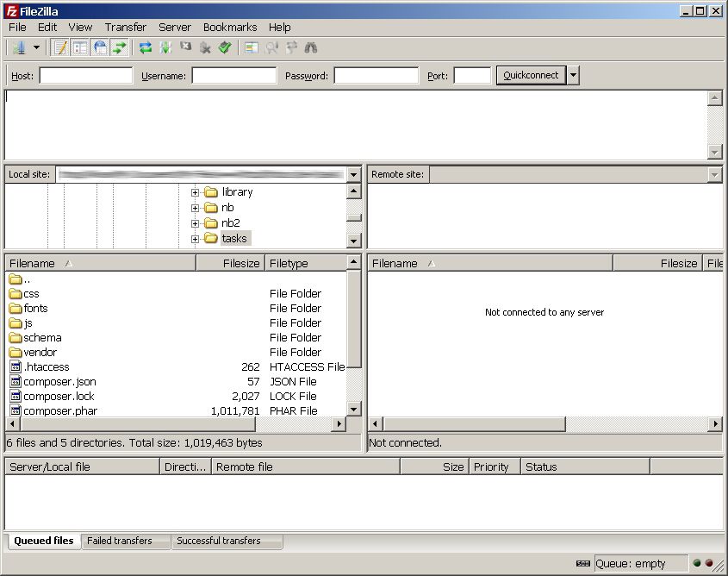Expand the tasks folder tree node
This screenshot has width=728, height=576.
click(195, 239)
